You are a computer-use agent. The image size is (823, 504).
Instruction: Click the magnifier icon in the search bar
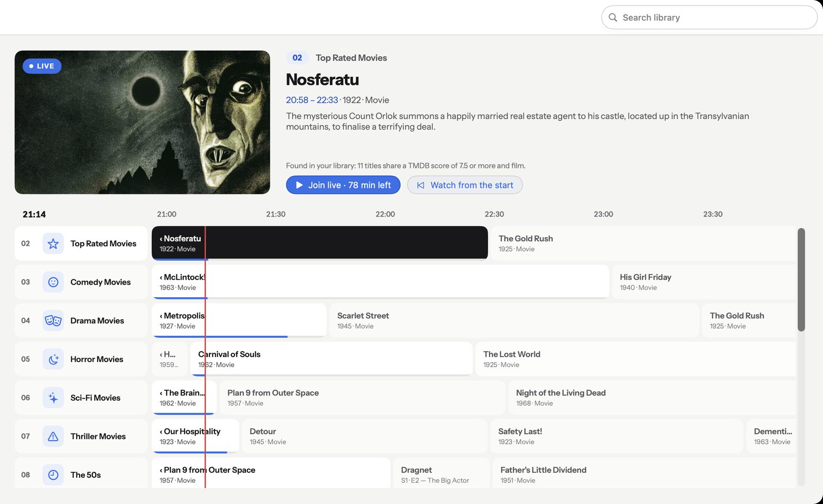coord(613,17)
